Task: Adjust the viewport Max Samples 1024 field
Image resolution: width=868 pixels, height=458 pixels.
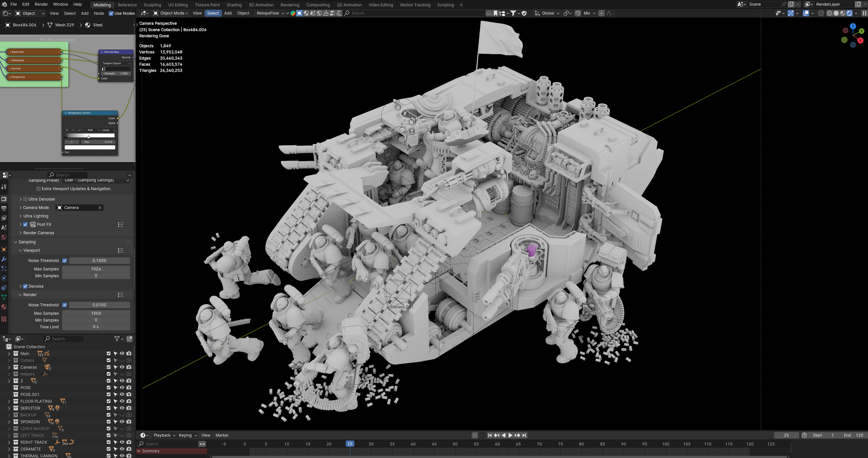Action: 96,269
